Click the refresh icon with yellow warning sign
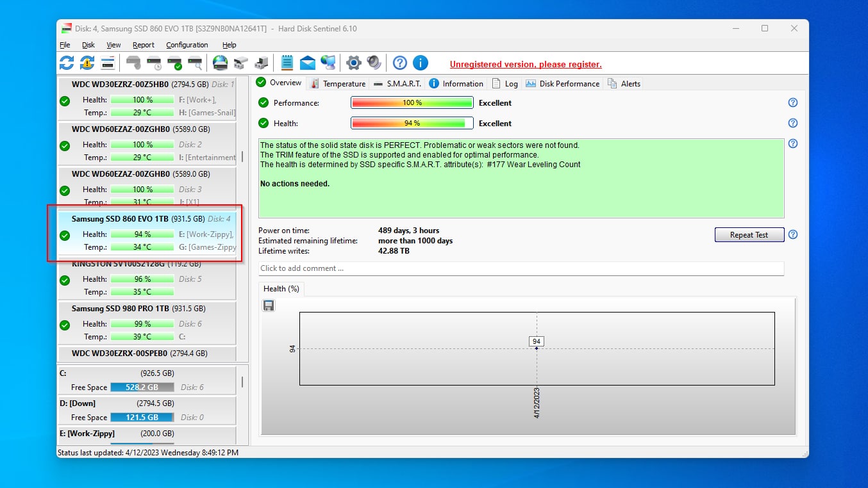Screen dimensions: 868x488 (x=87, y=63)
